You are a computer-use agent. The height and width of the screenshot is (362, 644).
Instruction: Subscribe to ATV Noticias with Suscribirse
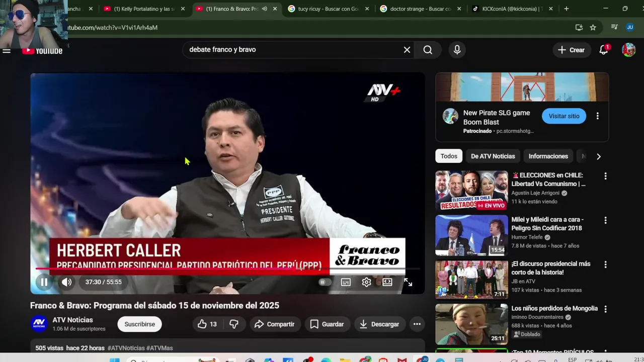tap(140, 324)
